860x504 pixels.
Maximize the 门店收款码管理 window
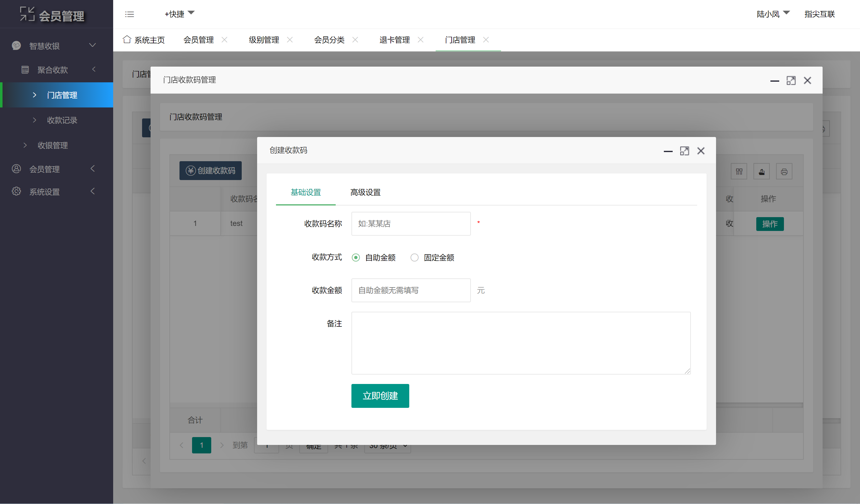tap(791, 80)
